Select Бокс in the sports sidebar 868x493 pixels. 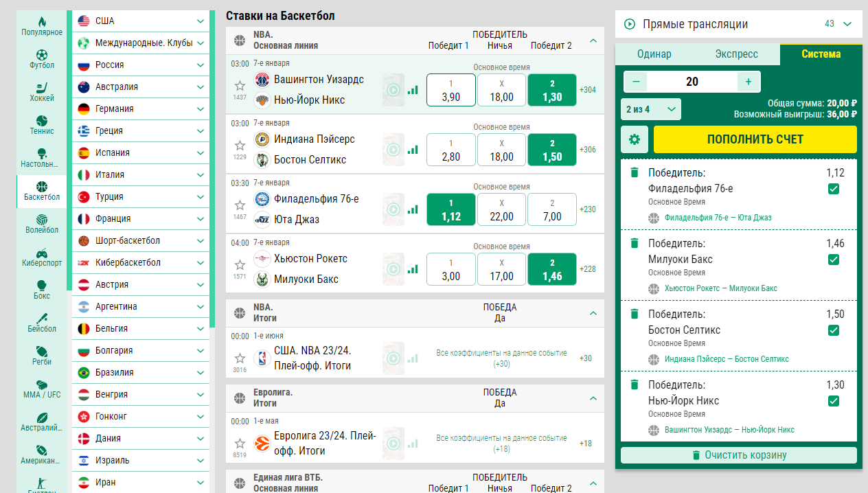42,290
